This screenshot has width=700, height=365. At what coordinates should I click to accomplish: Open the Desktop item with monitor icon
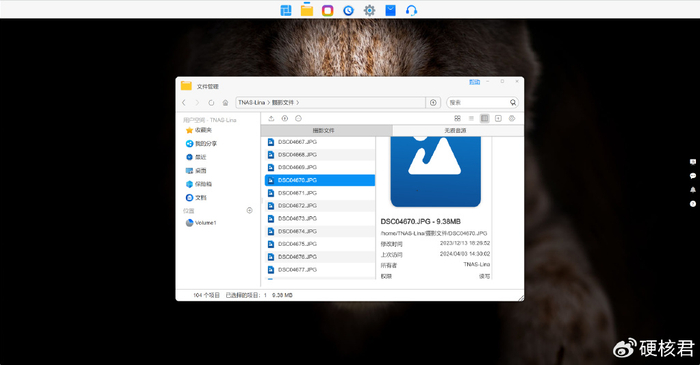point(196,170)
